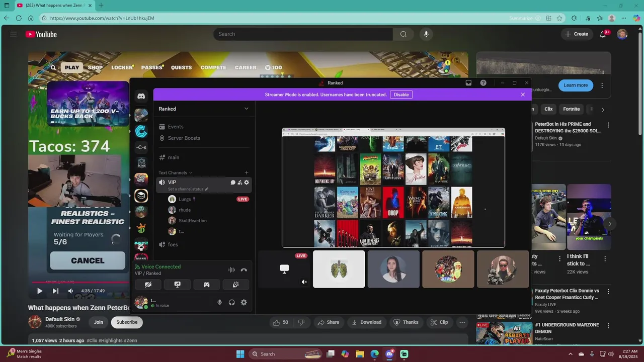Search with voice microphone on YouTube
Viewport: 644px width, 362px height.
426,34
